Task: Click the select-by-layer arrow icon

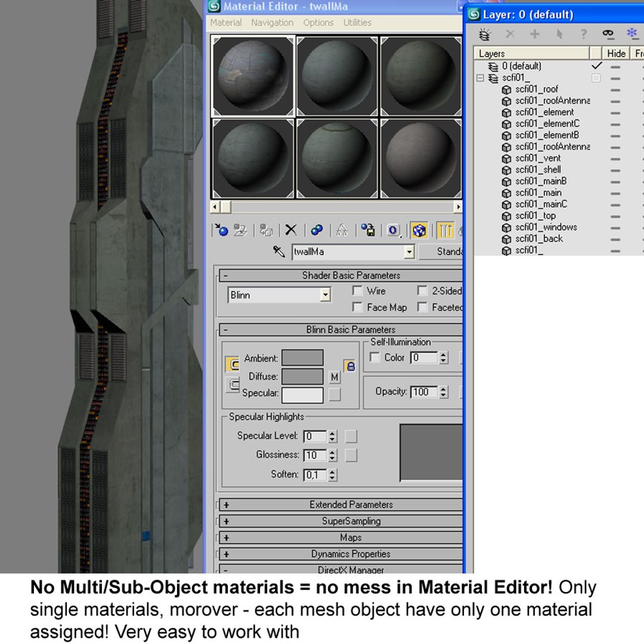Action: coord(559,34)
